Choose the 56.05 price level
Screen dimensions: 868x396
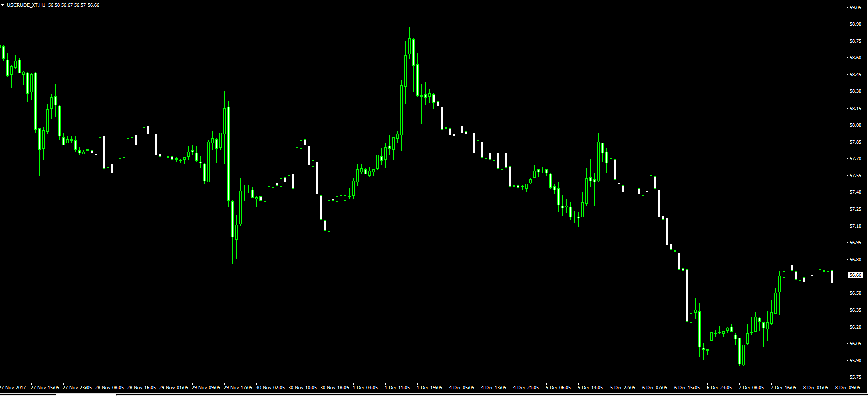855,344
